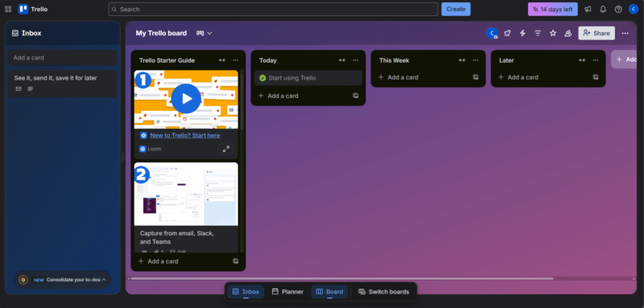The image size is (644, 308).
Task: Click the Trello logo
Action: 33,9
